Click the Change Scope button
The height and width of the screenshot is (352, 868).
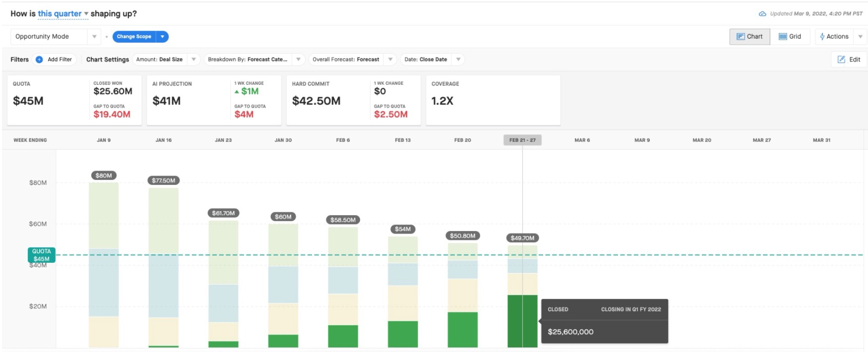(134, 37)
